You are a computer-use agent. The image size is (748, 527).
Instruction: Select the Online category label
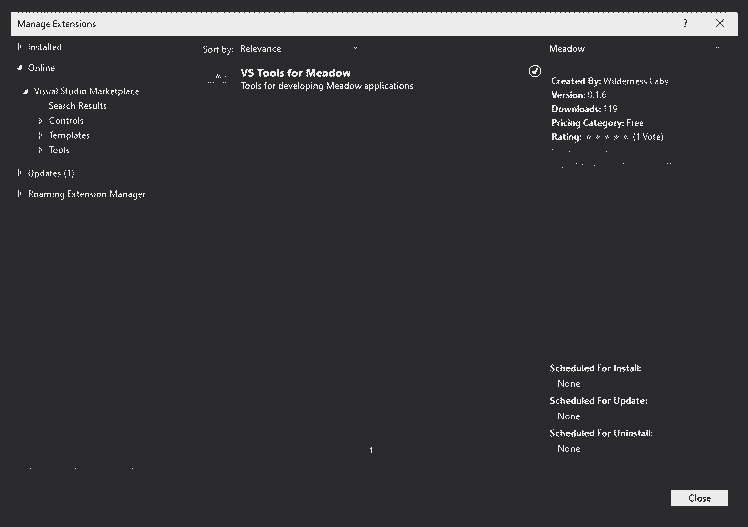click(41, 68)
